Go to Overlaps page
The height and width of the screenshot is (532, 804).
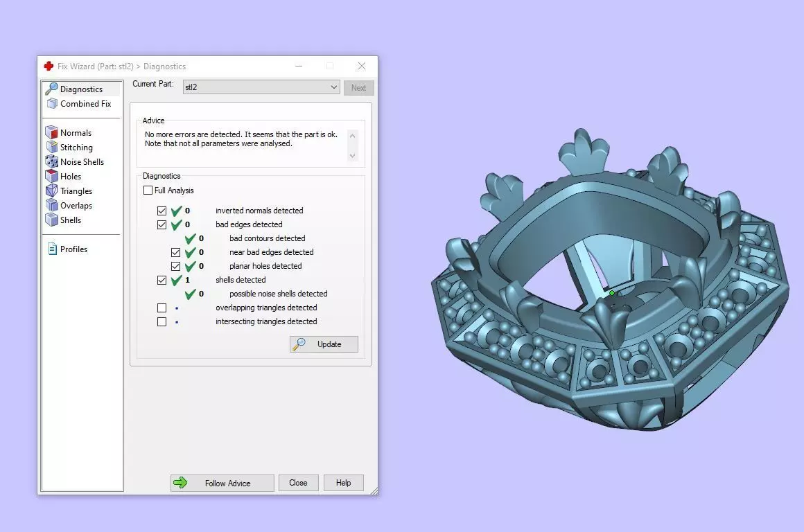pos(76,205)
